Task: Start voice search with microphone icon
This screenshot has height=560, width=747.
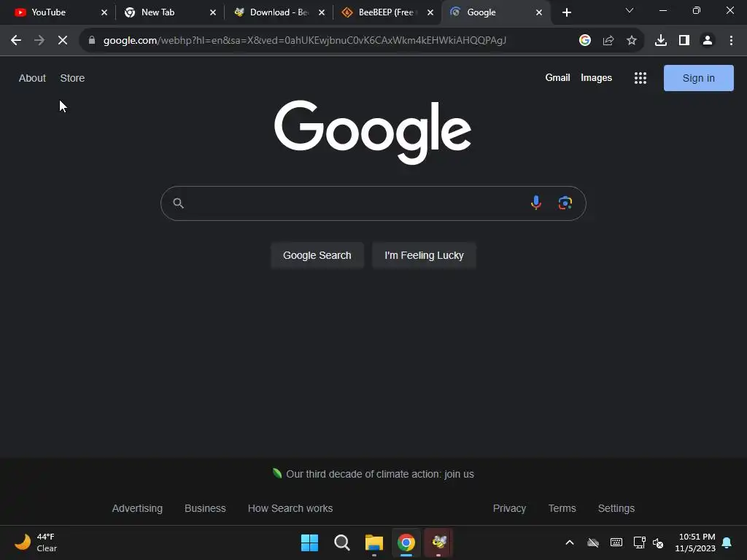Action: point(536,203)
